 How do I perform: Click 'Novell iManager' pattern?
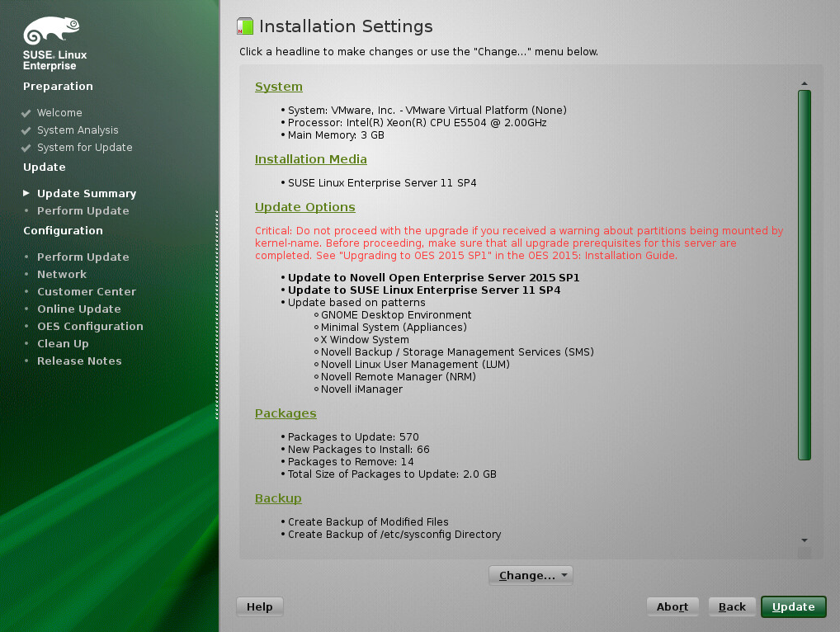(361, 389)
